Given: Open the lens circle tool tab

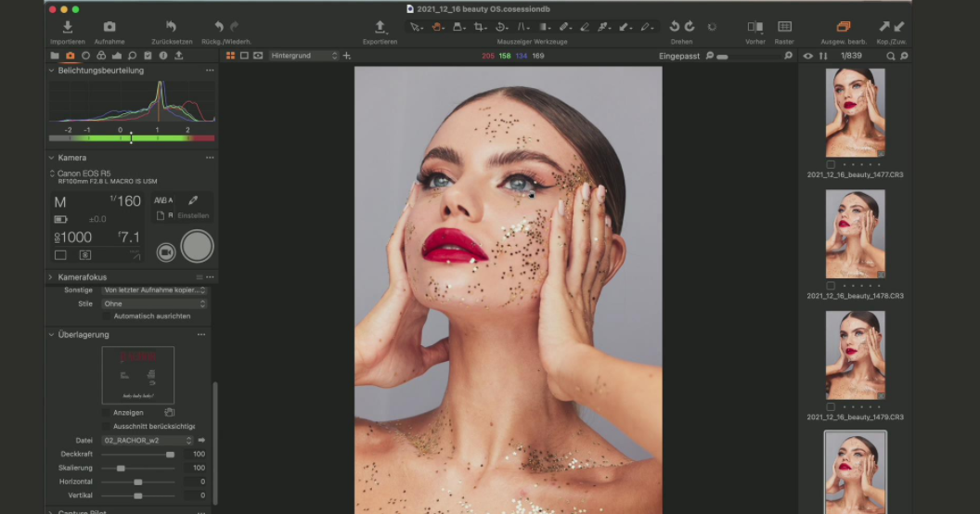Looking at the screenshot, I should [85, 56].
